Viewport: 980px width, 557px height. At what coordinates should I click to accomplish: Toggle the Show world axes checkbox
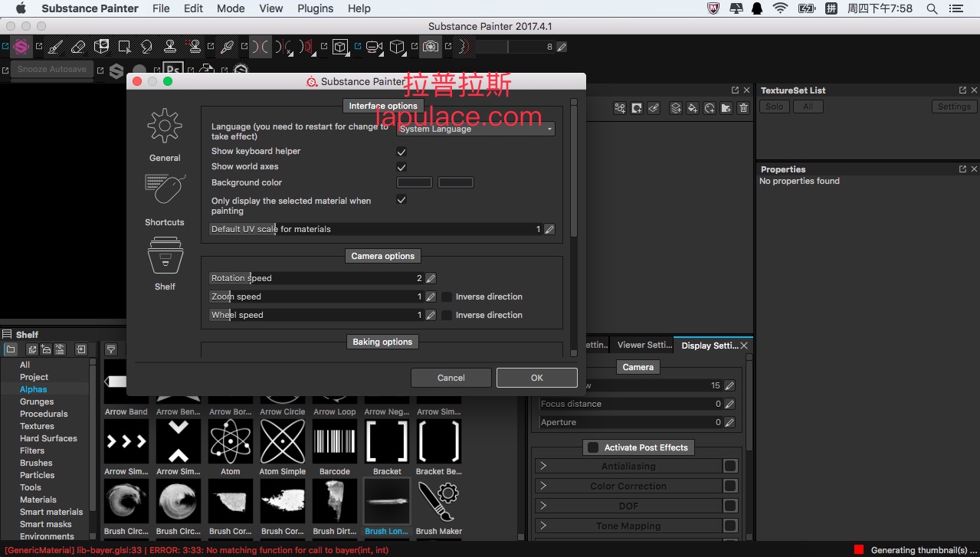pyautogui.click(x=402, y=167)
